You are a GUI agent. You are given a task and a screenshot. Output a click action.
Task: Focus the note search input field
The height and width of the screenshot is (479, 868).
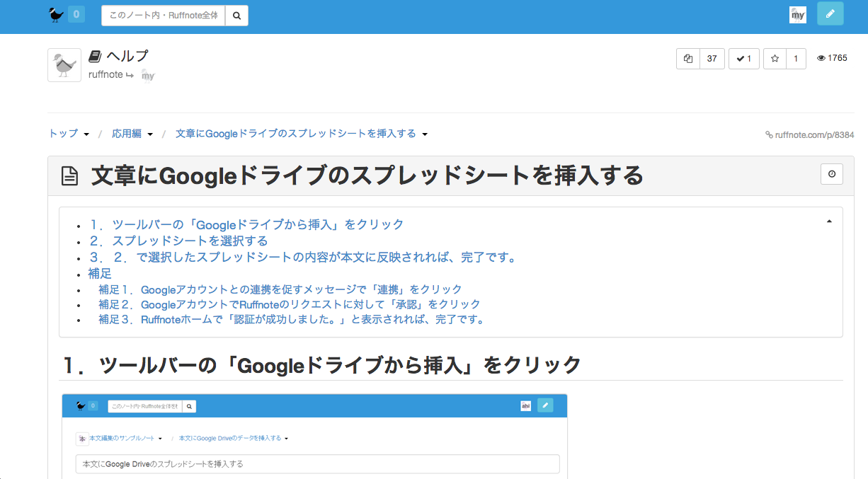pyautogui.click(x=164, y=16)
